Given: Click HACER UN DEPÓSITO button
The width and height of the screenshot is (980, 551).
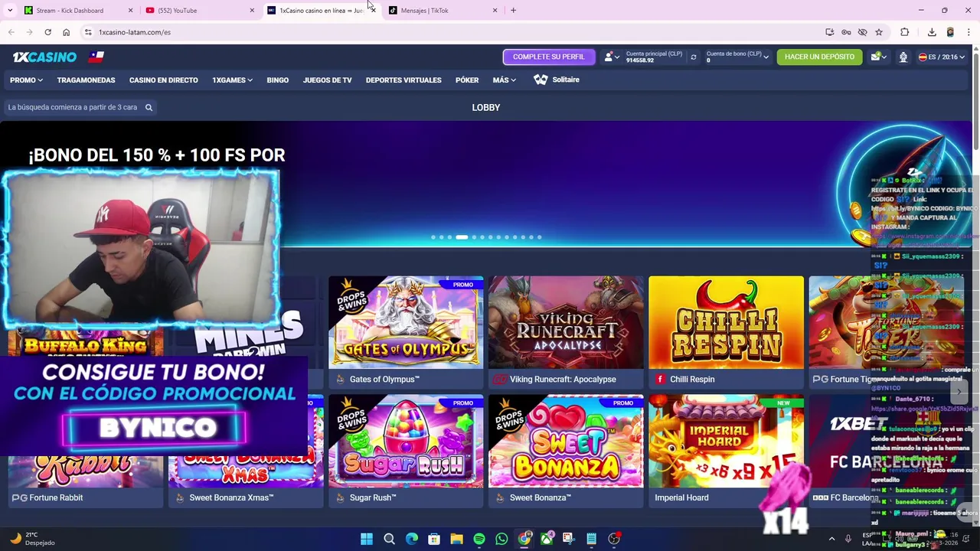Looking at the screenshot, I should tap(819, 57).
